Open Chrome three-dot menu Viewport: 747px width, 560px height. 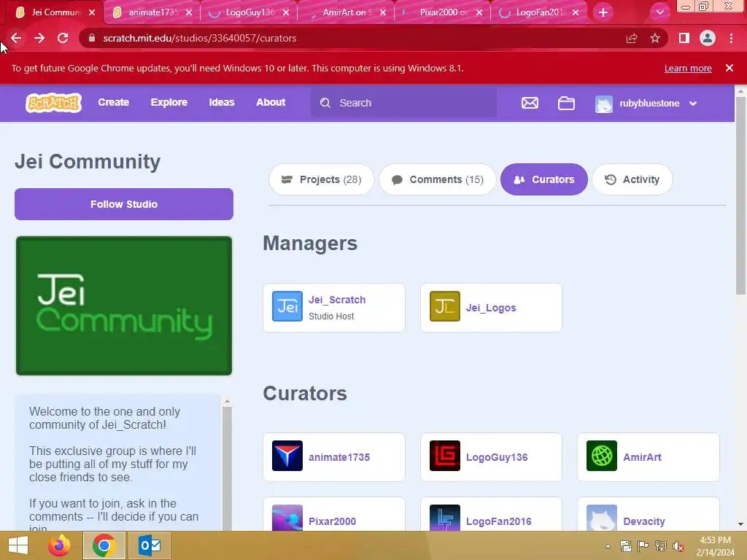pos(731,38)
